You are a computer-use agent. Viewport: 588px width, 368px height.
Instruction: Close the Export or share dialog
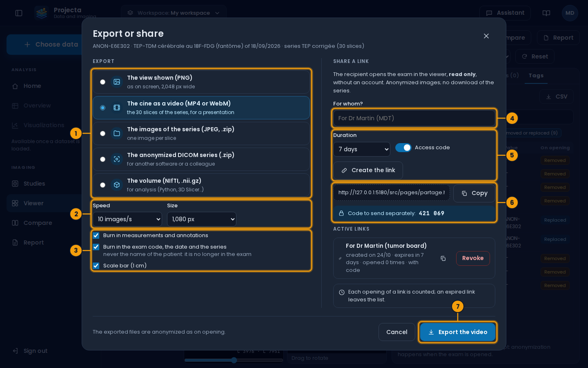tap(486, 36)
